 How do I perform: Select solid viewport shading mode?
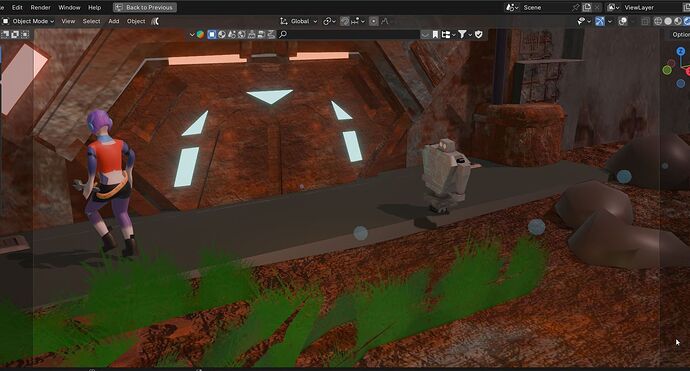pos(668,21)
